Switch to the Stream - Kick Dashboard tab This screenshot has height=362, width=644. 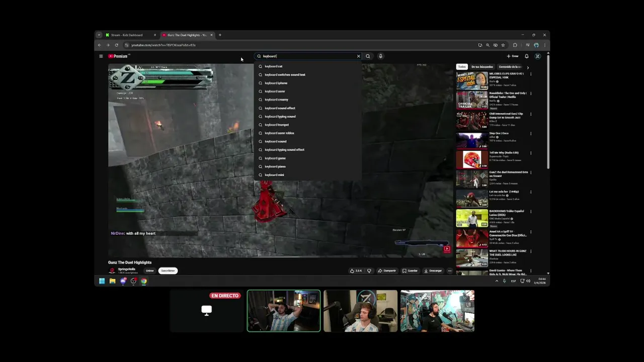[x=131, y=35]
